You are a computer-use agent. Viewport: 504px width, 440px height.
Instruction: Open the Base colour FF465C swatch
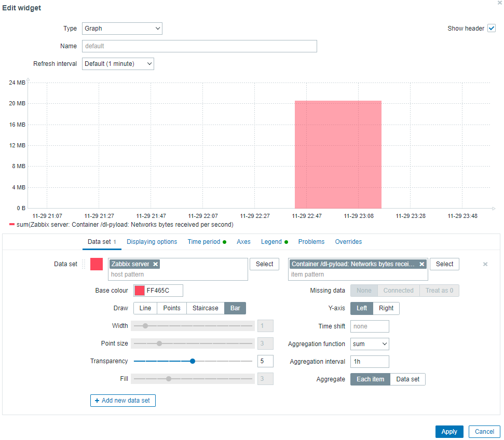click(140, 291)
